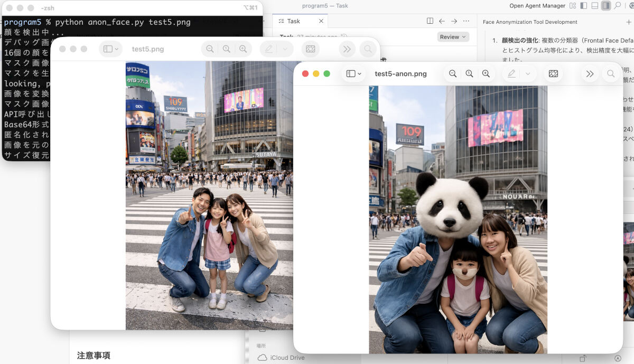This screenshot has width=634, height=364.
Task: Click the search magnifier in the top-right toolbar
Action: coord(618,6)
